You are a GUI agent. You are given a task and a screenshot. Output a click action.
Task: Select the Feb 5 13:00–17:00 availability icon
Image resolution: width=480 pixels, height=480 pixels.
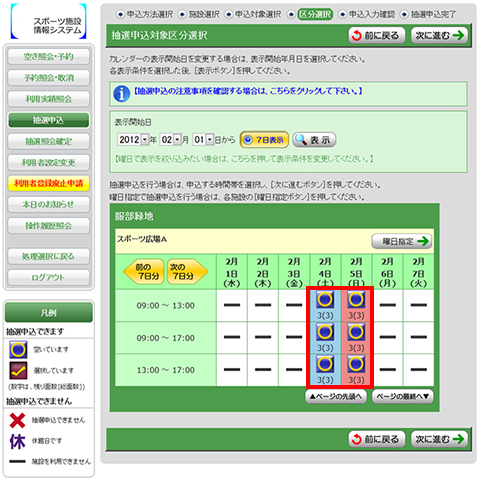pos(356,364)
